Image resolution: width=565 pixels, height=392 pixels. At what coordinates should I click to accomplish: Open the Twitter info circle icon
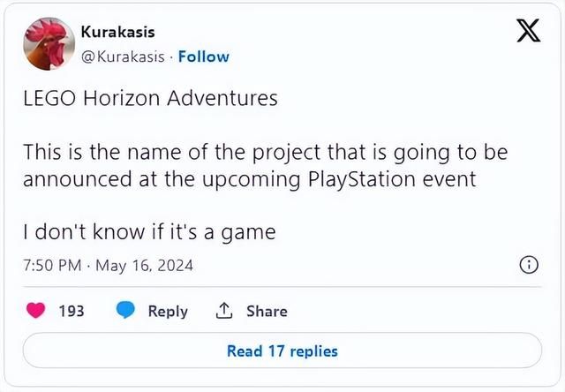tap(530, 265)
